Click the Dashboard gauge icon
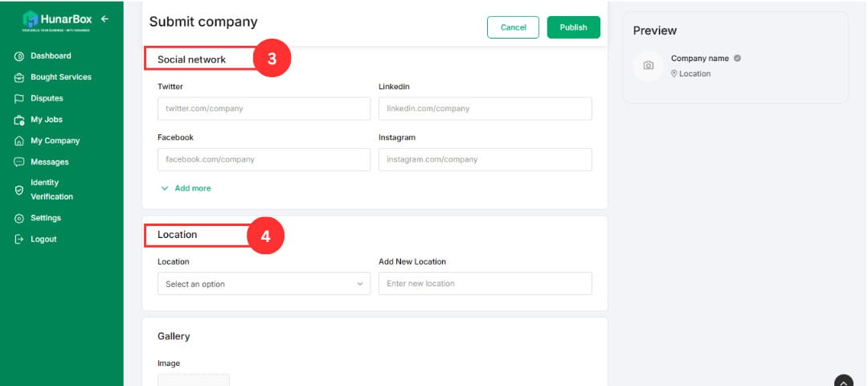The width and height of the screenshot is (868, 386). pyautogui.click(x=18, y=56)
